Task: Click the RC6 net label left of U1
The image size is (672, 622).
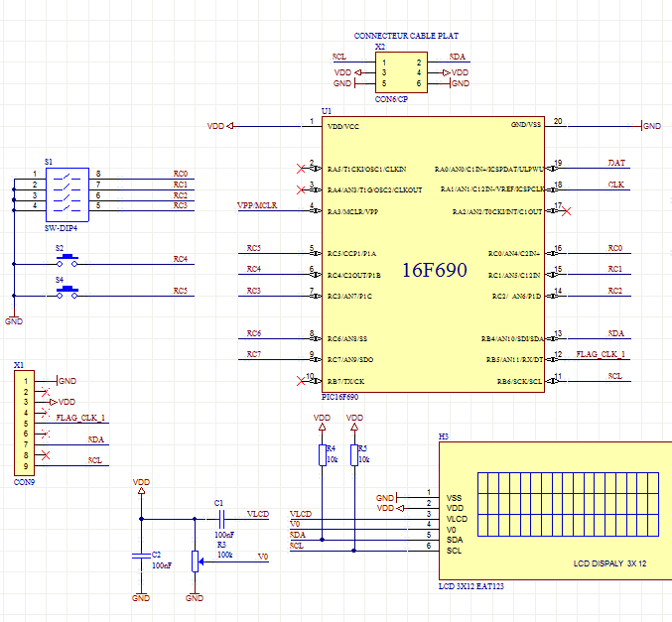Action: 254,333
